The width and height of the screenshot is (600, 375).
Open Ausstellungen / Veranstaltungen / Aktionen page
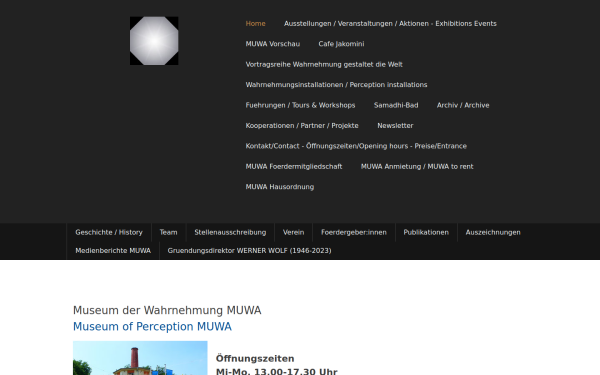click(390, 24)
